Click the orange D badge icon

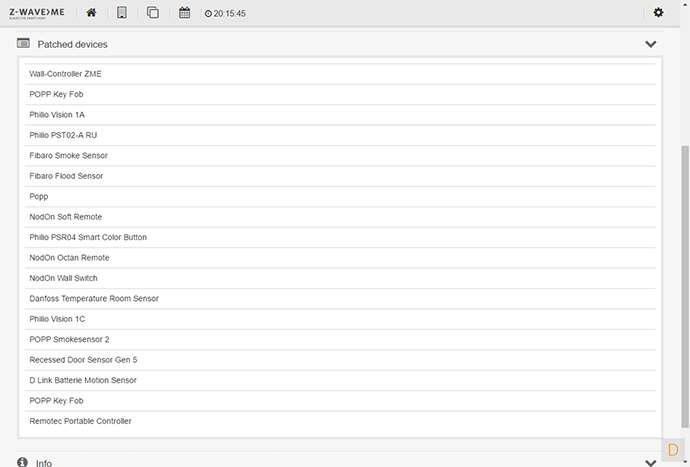(673, 449)
